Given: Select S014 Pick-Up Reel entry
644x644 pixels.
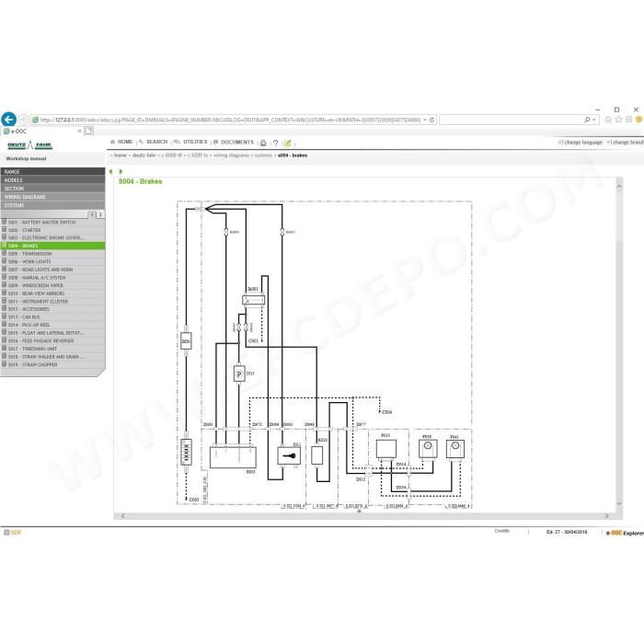Looking at the screenshot, I should (52, 325).
